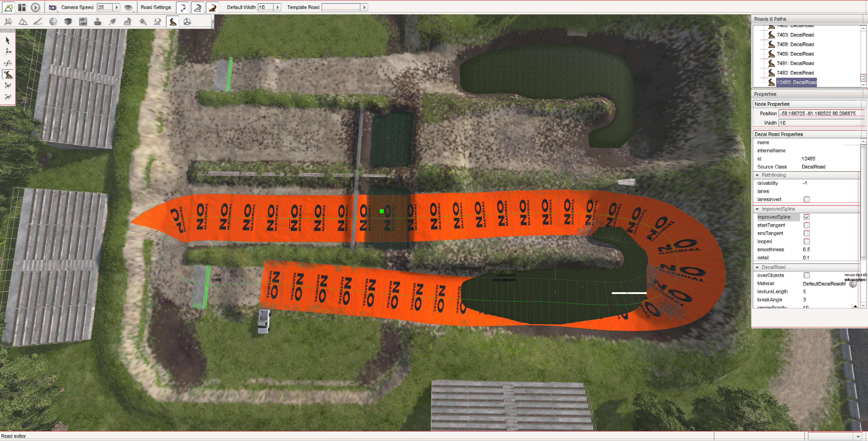The image size is (868, 441).
Task: Select the Terrain Editor icon
Action: (x=23, y=22)
